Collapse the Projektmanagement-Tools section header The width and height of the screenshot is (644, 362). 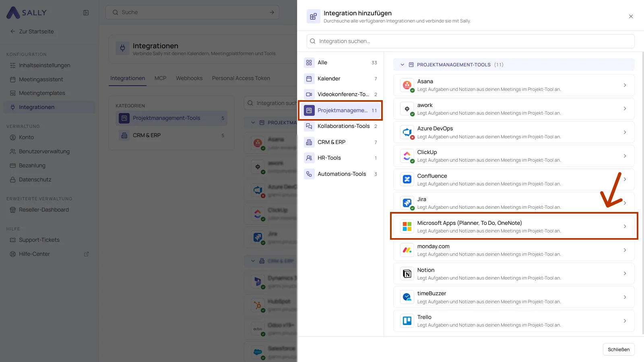tap(514, 64)
